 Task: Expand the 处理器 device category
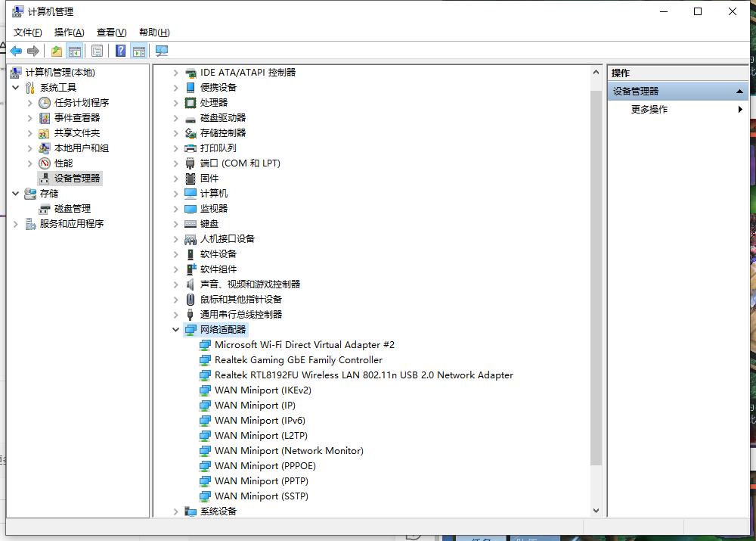[176, 103]
